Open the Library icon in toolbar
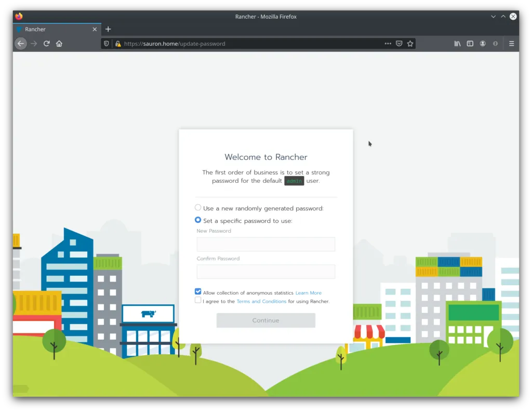 (457, 44)
